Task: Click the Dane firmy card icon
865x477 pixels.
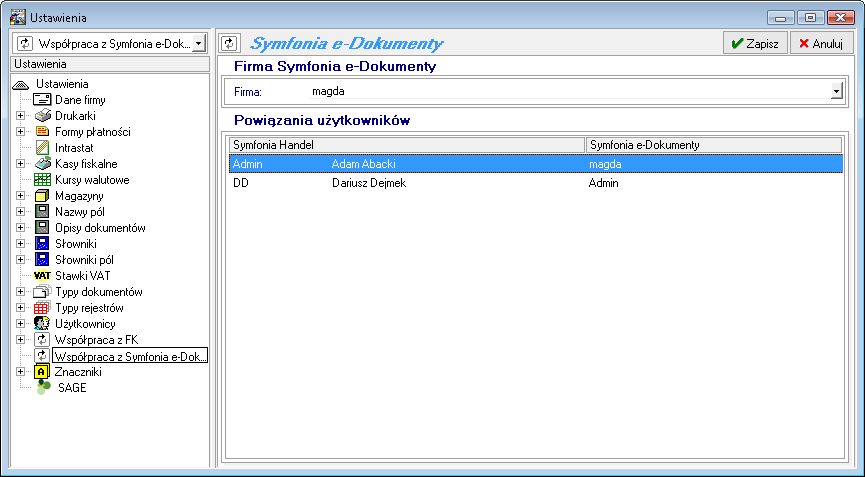Action: pos(42,100)
